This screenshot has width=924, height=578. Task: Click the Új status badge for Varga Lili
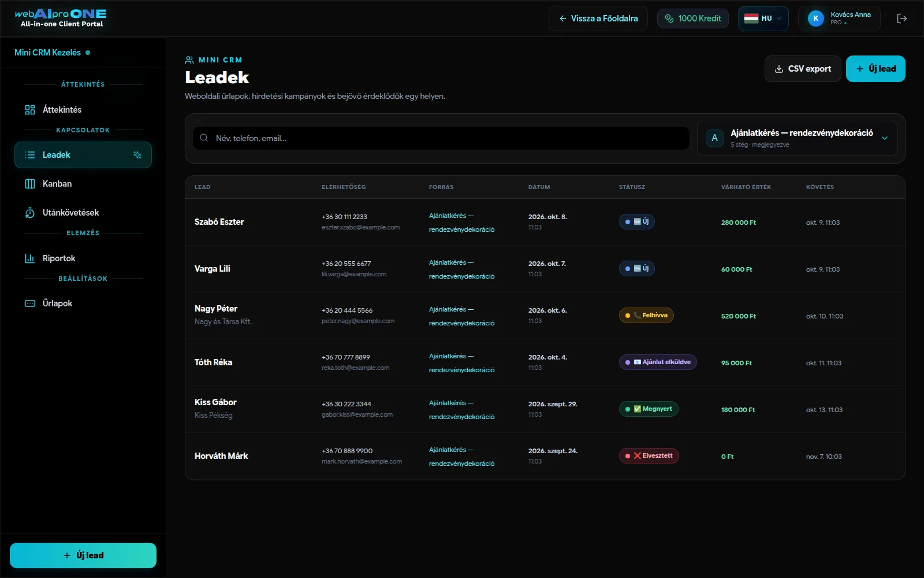point(636,269)
